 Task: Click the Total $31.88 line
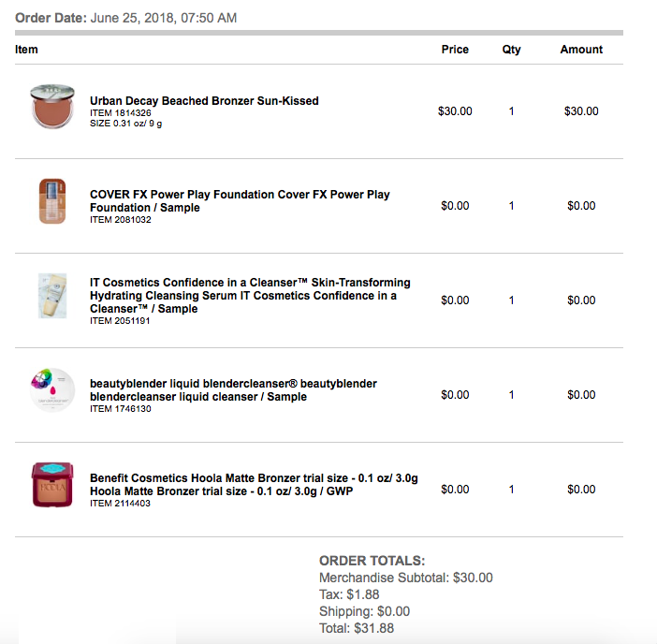(x=356, y=628)
